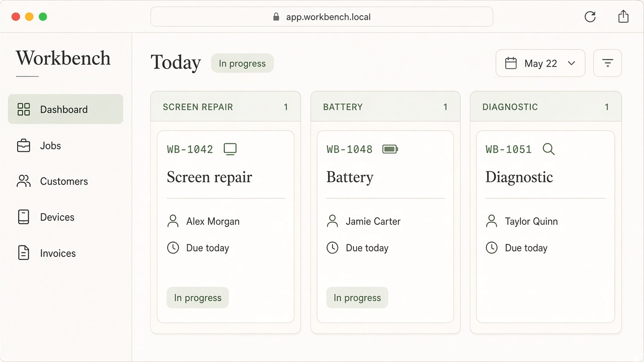This screenshot has width=644, height=362.
Task: Expand the May 22 date dropdown chevron
Action: (x=571, y=63)
